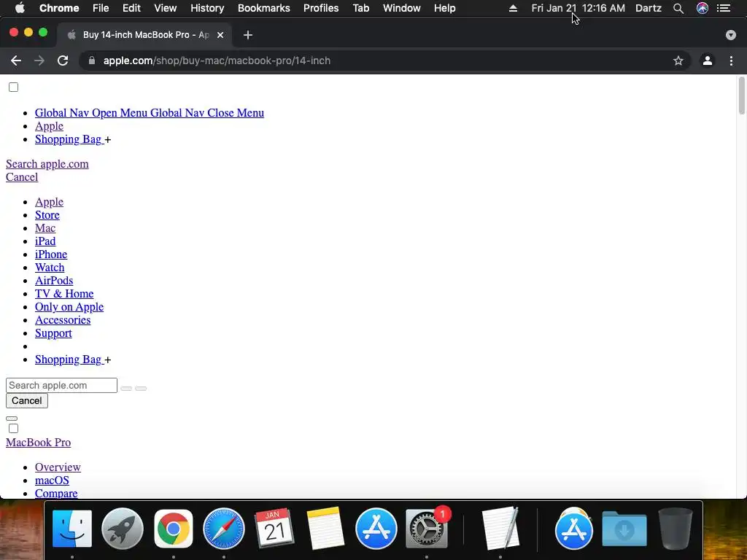The image size is (747, 560).
Task: Open the macOS link
Action: (x=52, y=481)
